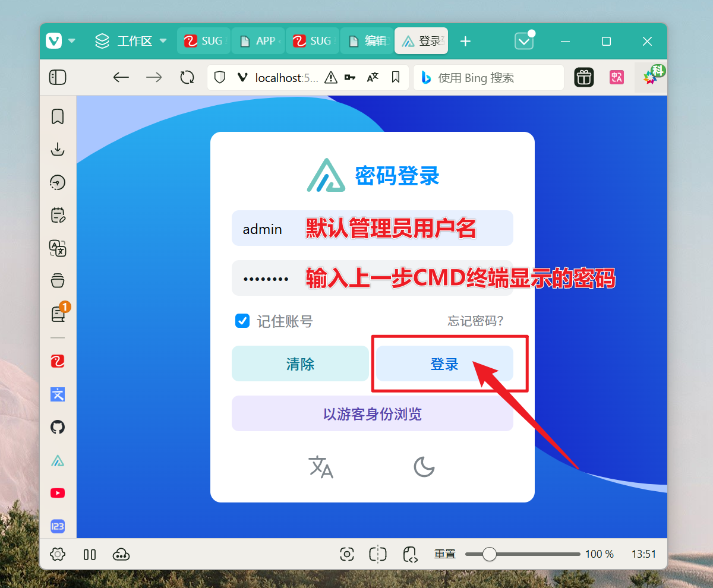The height and width of the screenshot is (588, 713).
Task: Uncheck the 记住账号 remember account checkbox
Action: [242, 321]
